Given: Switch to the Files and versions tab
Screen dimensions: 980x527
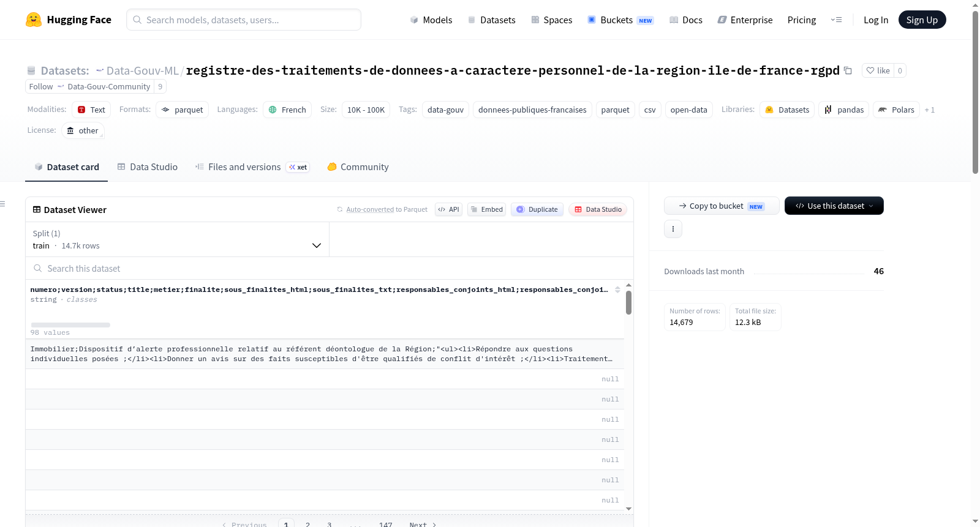Looking at the screenshot, I should point(252,167).
